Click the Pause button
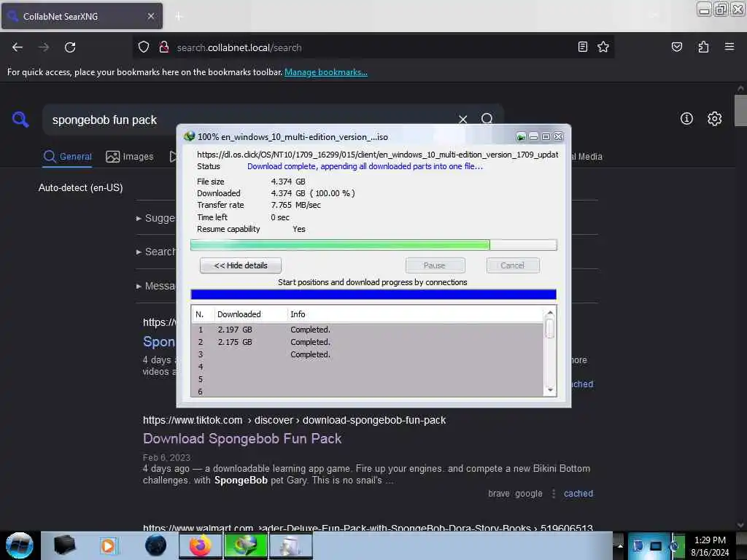Image resolution: width=747 pixels, height=560 pixels. pyautogui.click(x=435, y=265)
